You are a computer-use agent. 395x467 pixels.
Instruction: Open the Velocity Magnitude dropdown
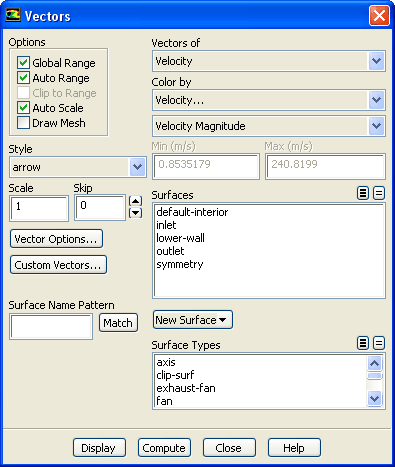pyautogui.click(x=376, y=126)
